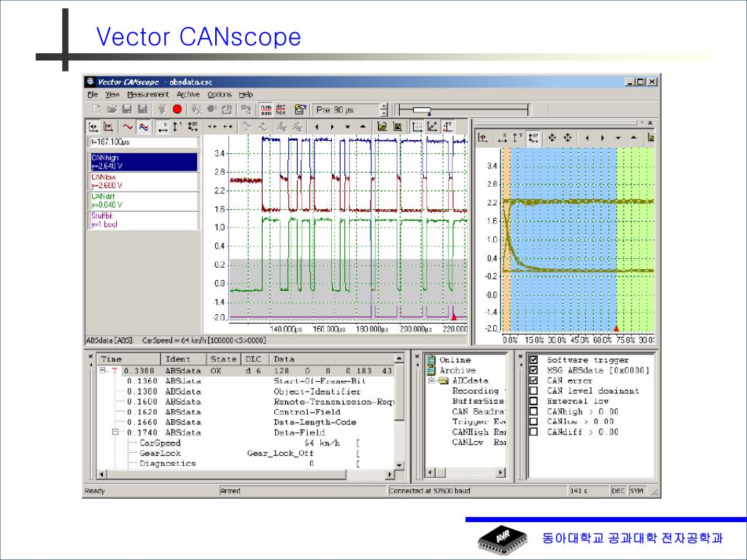Click red trigger marker on main waveform axis
This screenshot has height=560, width=747.
pyautogui.click(x=454, y=316)
